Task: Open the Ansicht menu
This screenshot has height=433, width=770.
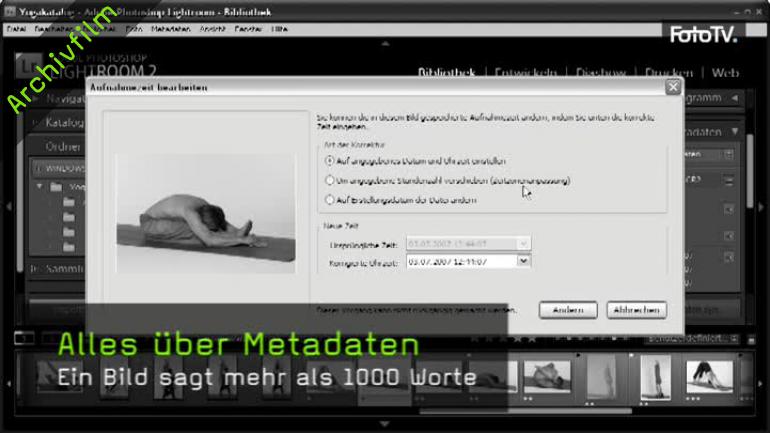Action: (212, 29)
